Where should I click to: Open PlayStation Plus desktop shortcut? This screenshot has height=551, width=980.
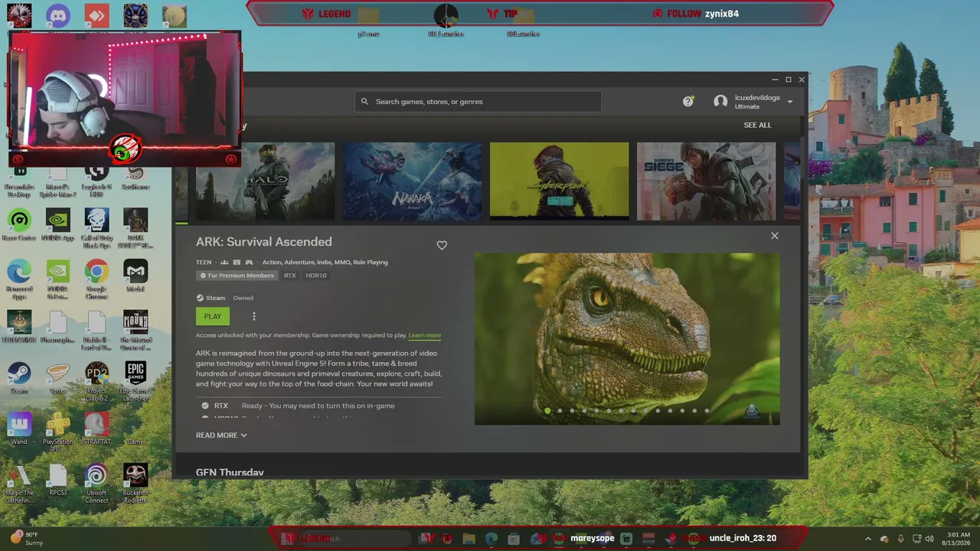(58, 432)
